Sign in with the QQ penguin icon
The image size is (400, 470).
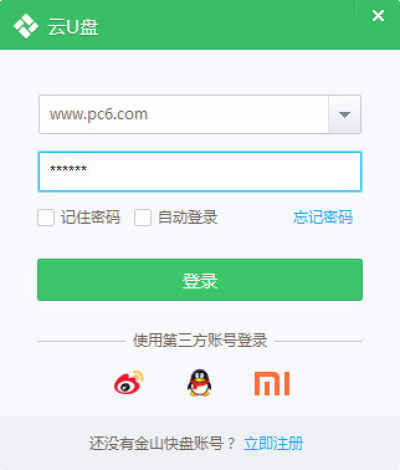(x=199, y=383)
